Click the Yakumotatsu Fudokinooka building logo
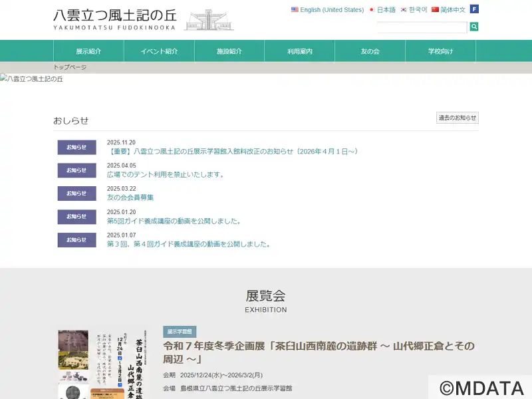This screenshot has width=532, height=399. click(208, 20)
